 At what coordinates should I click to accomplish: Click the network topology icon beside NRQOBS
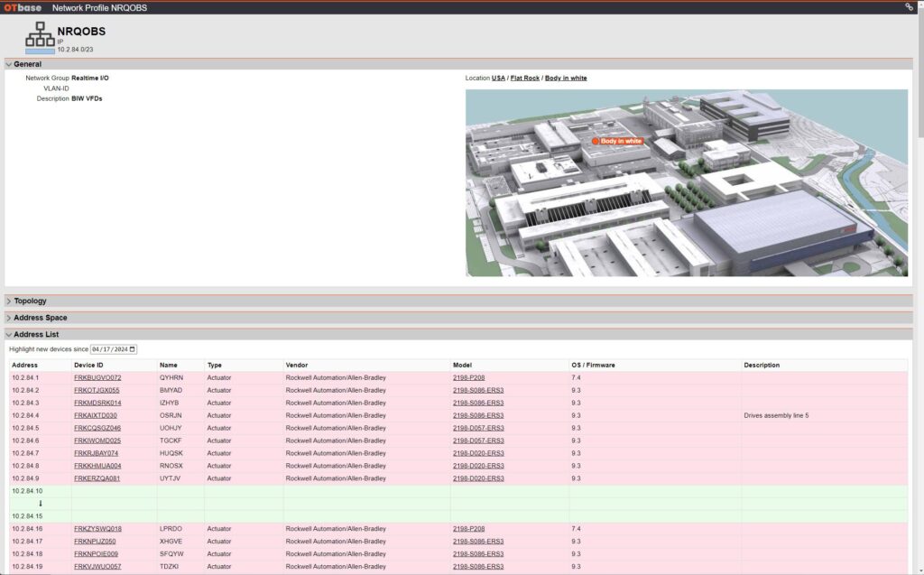40,38
